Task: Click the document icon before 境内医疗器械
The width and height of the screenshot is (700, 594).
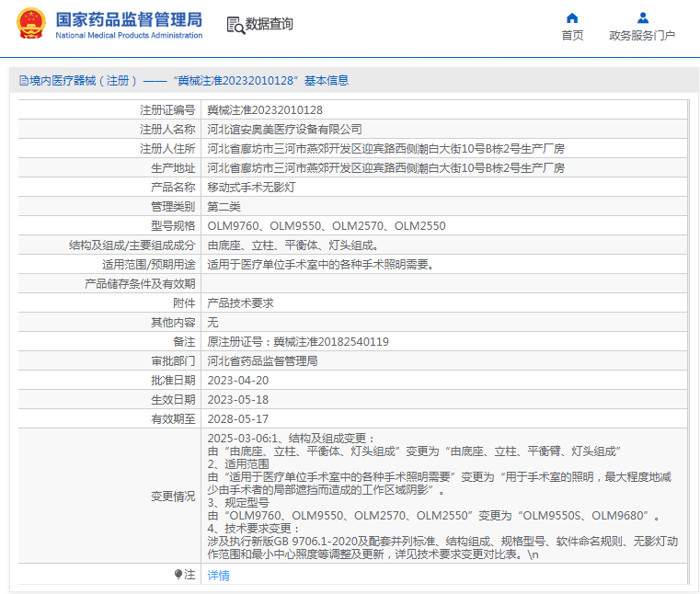Action: 24,81
